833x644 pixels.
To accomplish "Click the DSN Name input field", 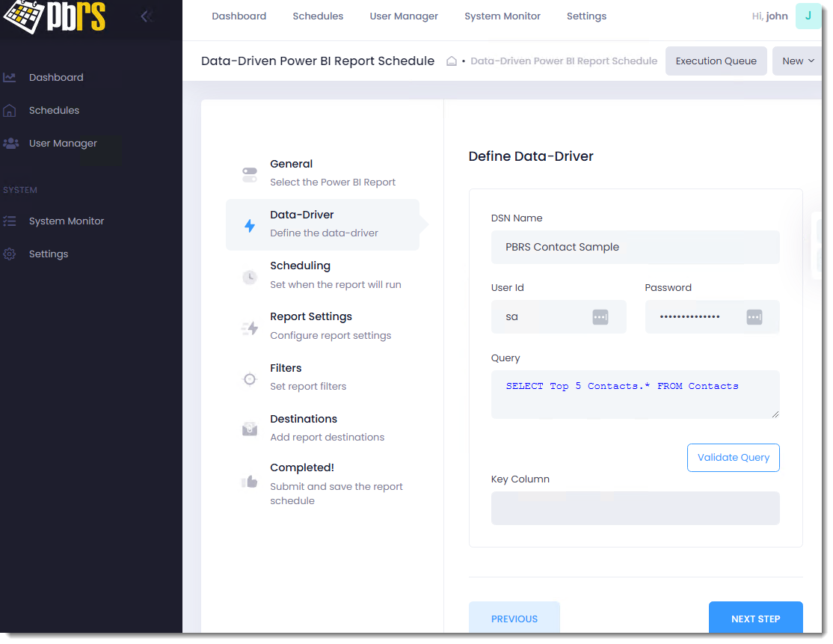I will pyautogui.click(x=636, y=247).
